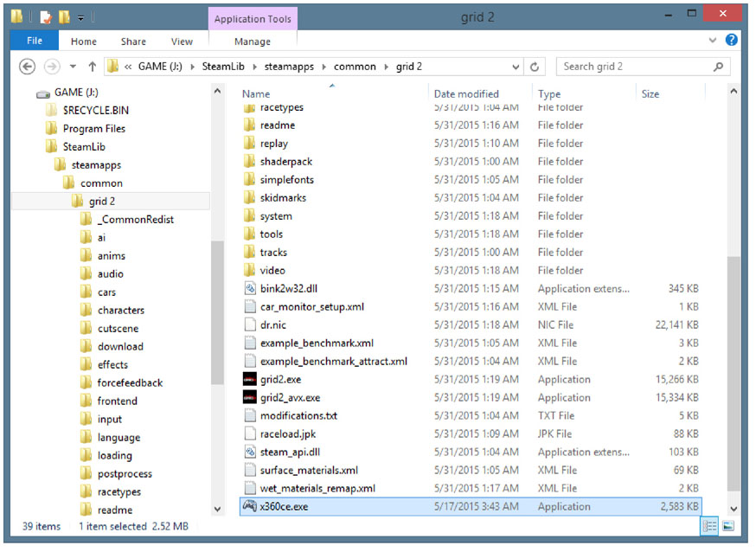Open address bar history dropdown

[516, 67]
